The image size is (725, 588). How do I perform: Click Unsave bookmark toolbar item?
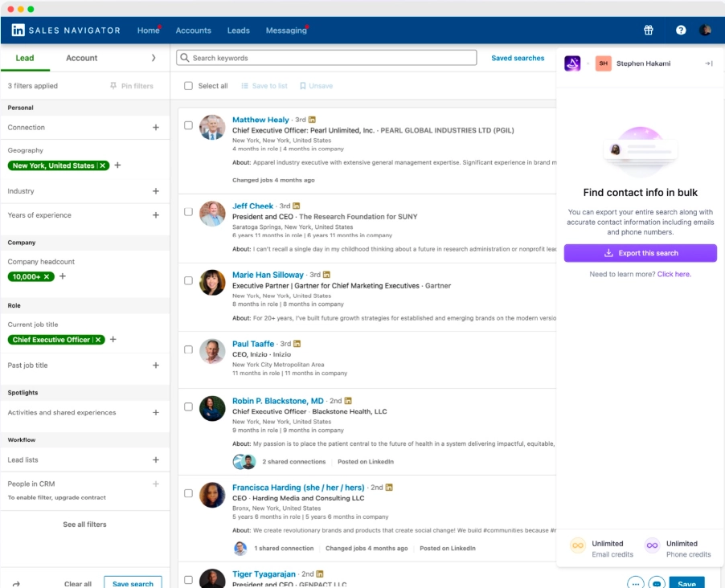click(316, 85)
